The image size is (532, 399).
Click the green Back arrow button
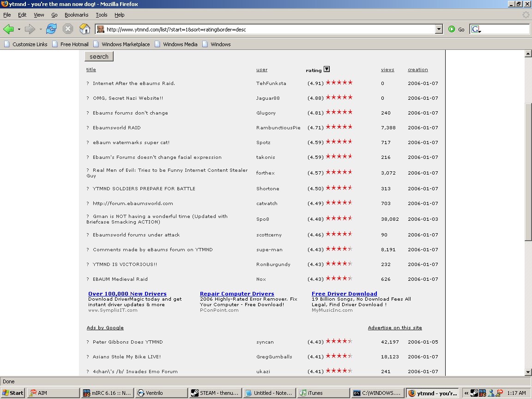tap(8, 29)
